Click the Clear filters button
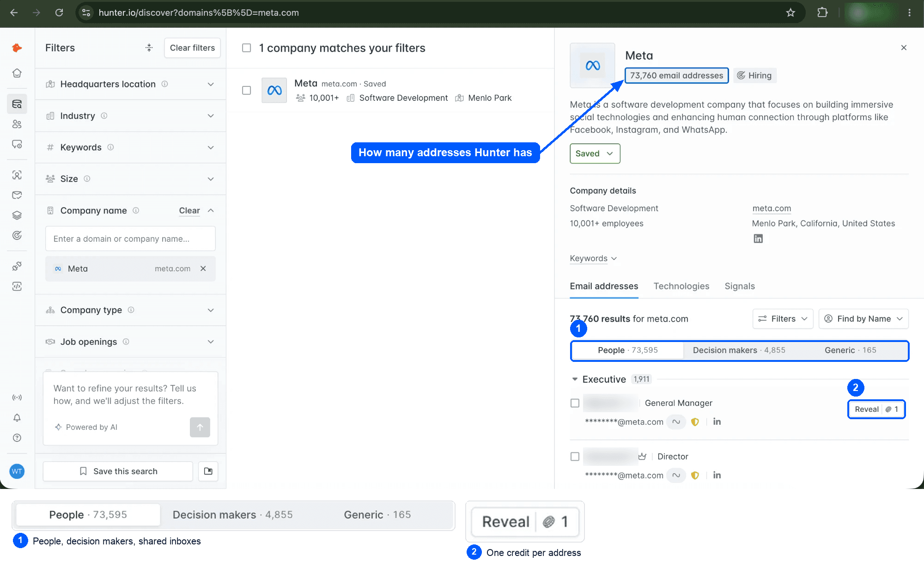The width and height of the screenshot is (924, 574). (x=192, y=48)
